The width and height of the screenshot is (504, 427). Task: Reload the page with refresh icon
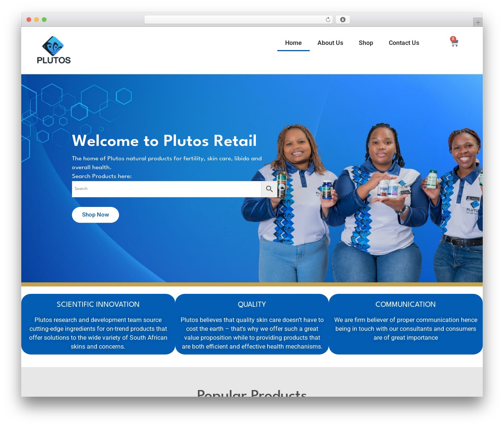pos(328,20)
